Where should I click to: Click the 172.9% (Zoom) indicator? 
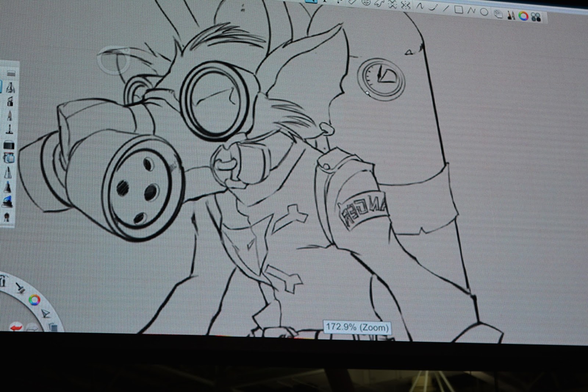pyautogui.click(x=357, y=327)
